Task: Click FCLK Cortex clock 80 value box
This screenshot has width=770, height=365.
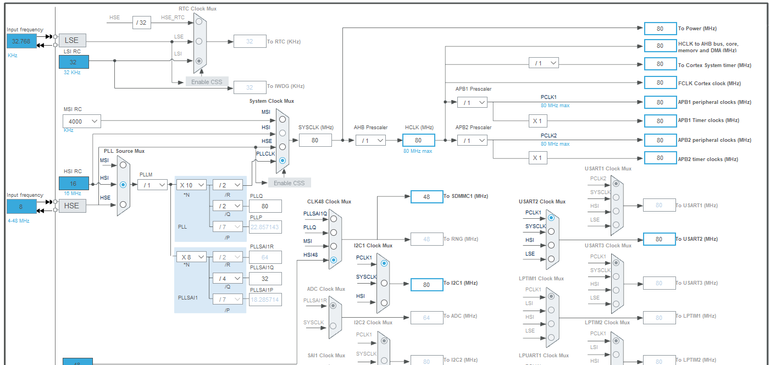Action: point(660,83)
